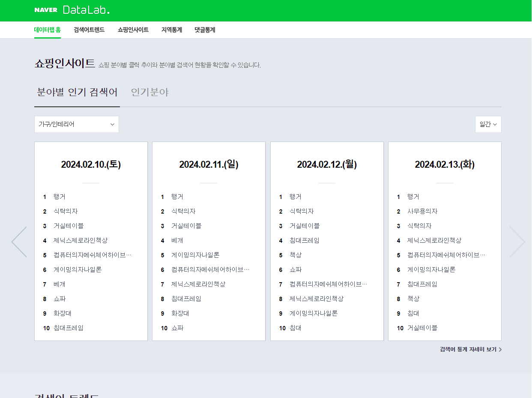The width and height of the screenshot is (532, 398).
Task: Click 행거 in the 2024.02.11 list
Action: click(177, 197)
